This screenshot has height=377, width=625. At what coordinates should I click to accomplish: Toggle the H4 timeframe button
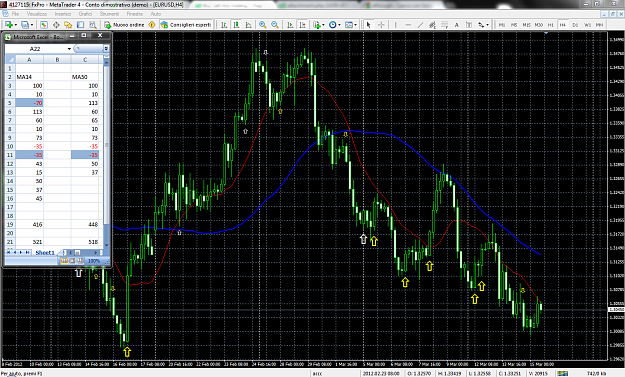coord(562,25)
